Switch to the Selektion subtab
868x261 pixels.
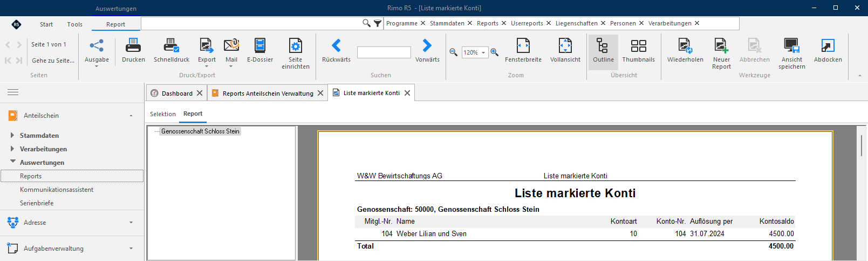[x=163, y=114]
